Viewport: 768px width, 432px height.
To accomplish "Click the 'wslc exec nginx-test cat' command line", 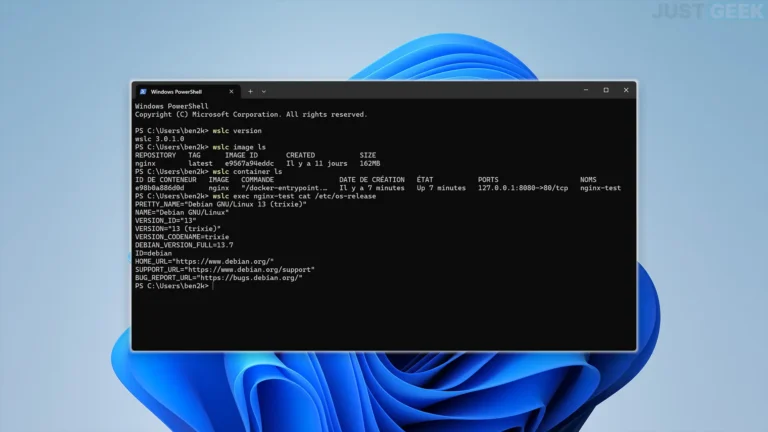I will (x=294, y=196).
